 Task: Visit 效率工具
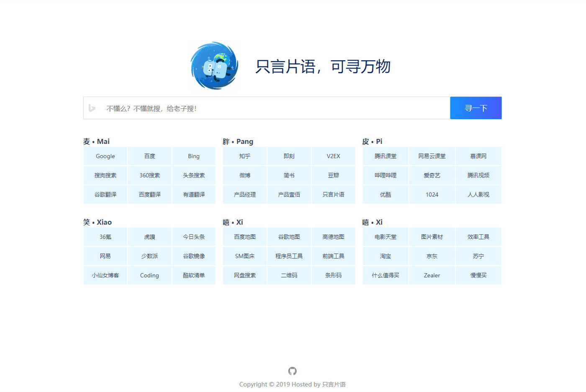click(478, 237)
